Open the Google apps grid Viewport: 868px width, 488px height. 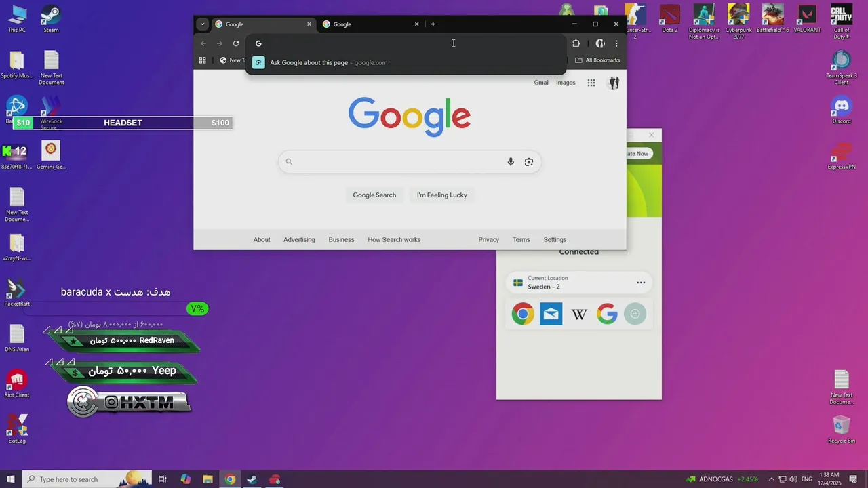(x=591, y=83)
